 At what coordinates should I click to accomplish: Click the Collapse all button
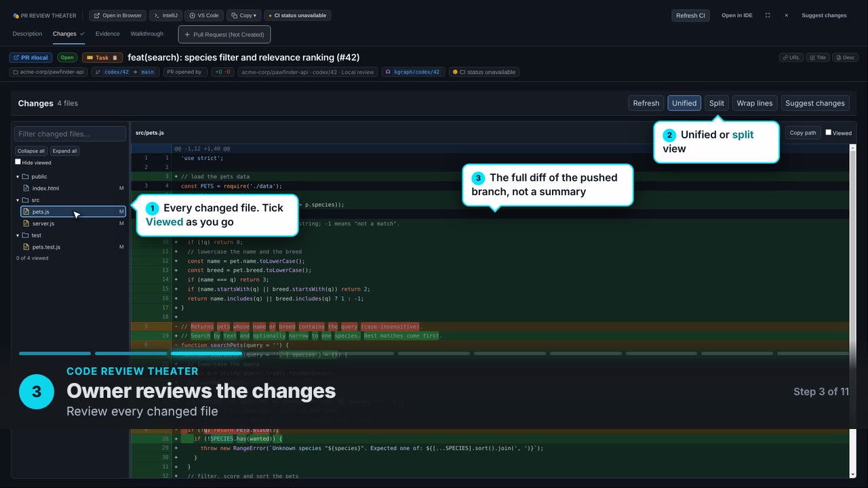(31, 151)
